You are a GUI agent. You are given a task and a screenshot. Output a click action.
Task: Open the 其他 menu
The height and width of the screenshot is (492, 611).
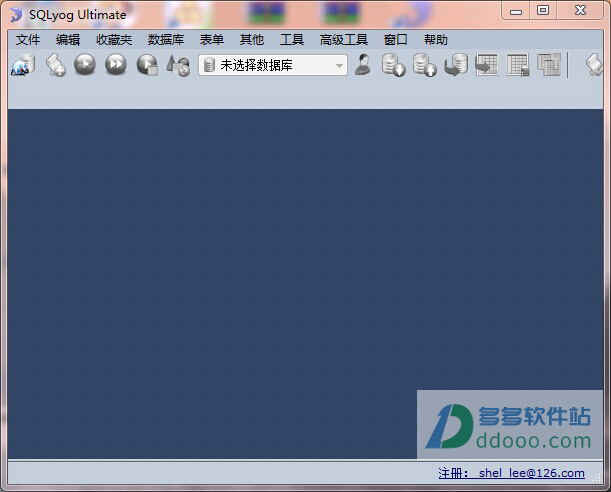(252, 40)
